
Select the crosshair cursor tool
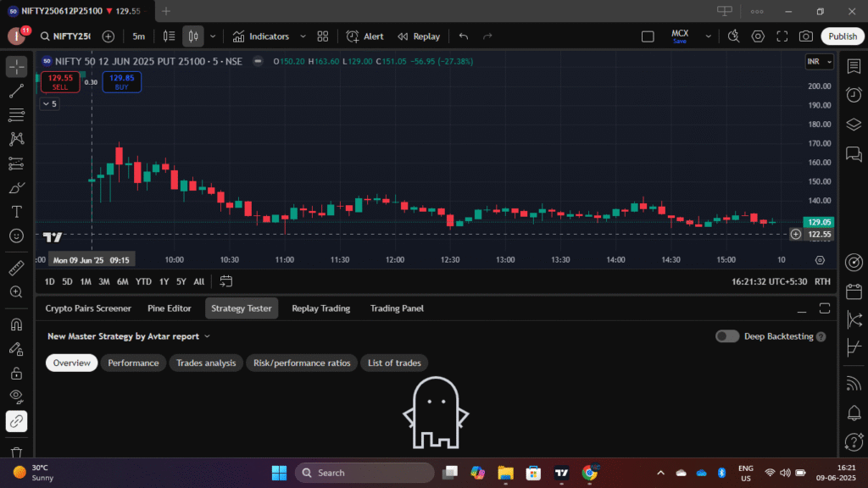pos(17,66)
